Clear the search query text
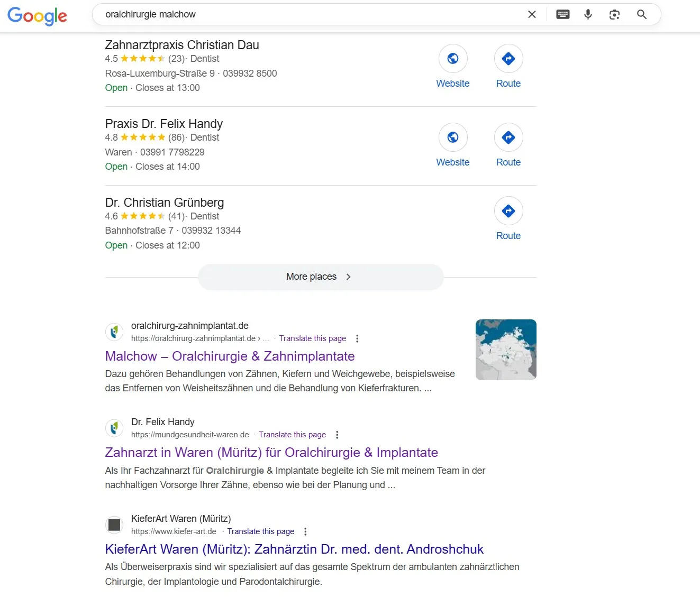Image resolution: width=700 pixels, height=597 pixels. point(532,14)
